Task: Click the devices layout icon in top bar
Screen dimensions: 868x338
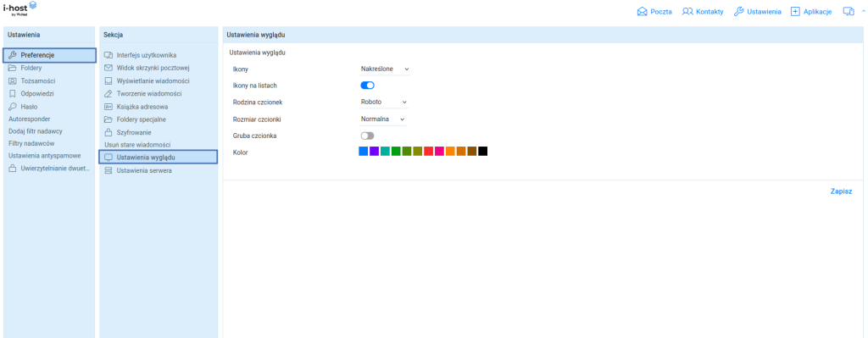Action: click(x=848, y=12)
